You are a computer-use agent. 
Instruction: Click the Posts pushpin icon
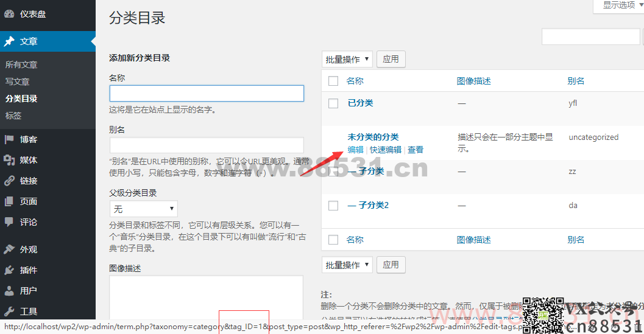[x=9, y=41]
